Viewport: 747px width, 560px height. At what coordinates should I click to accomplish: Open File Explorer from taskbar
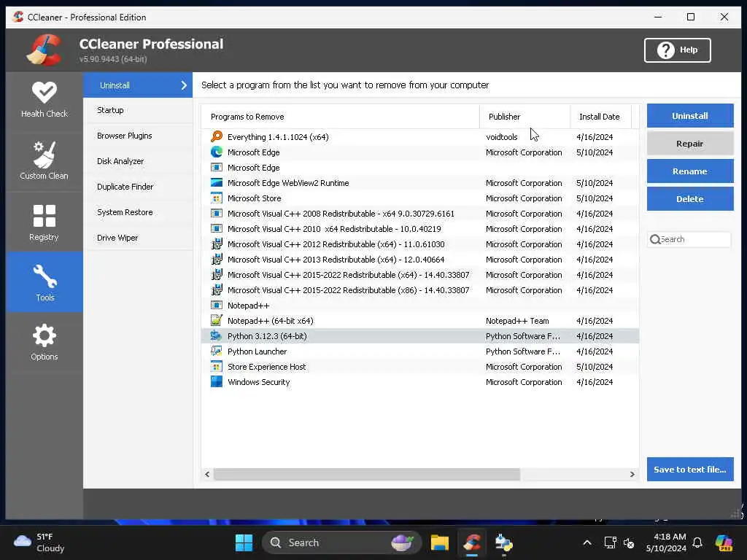440,542
